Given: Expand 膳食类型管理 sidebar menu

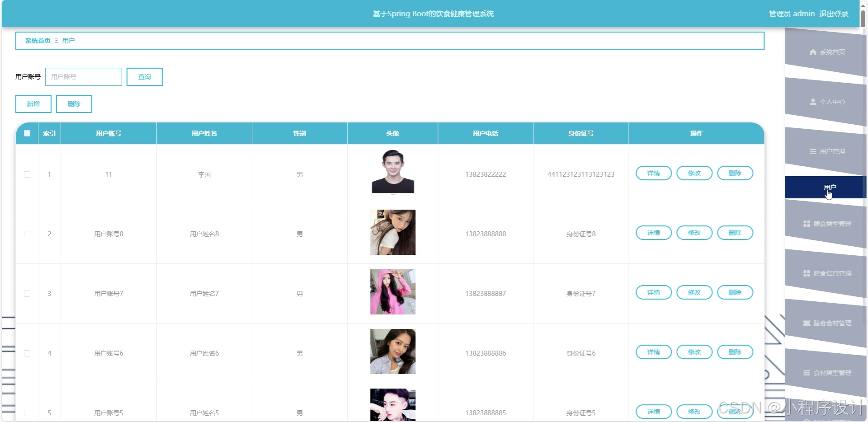Looking at the screenshot, I should pos(826,224).
